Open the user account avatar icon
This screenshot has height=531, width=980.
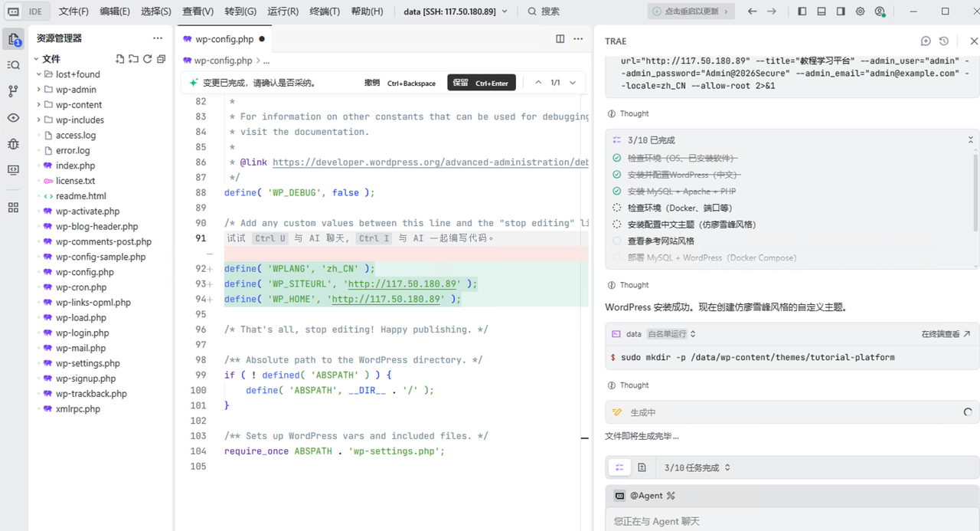880,11
